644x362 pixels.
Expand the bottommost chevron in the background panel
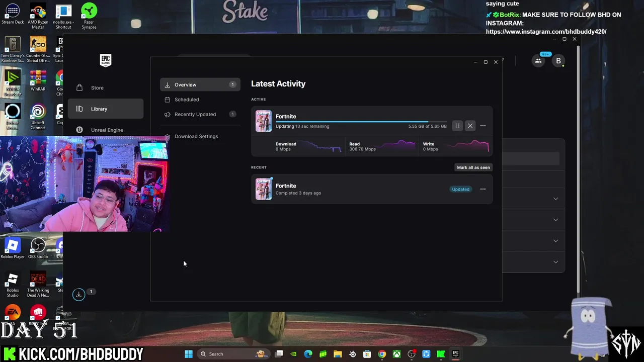555,262
